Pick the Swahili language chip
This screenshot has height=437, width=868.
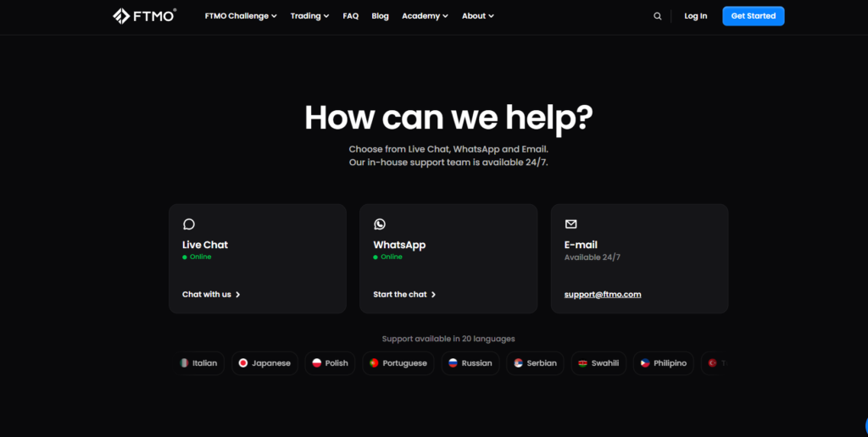(x=598, y=363)
